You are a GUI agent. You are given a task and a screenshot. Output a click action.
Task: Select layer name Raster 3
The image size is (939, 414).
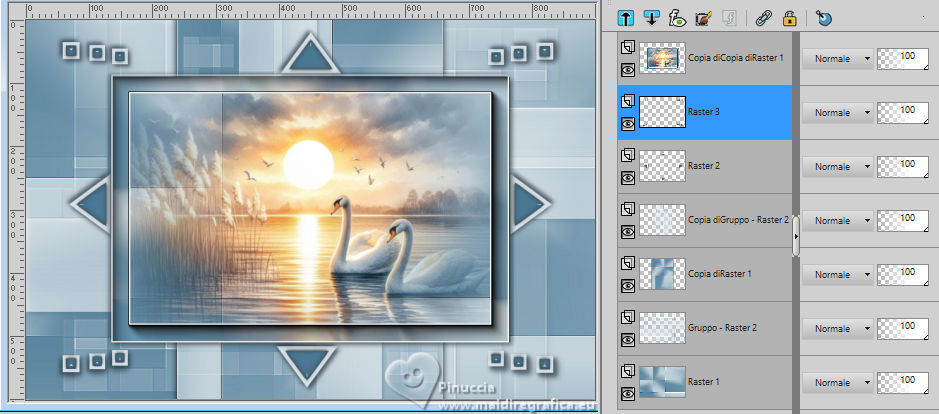(x=704, y=112)
